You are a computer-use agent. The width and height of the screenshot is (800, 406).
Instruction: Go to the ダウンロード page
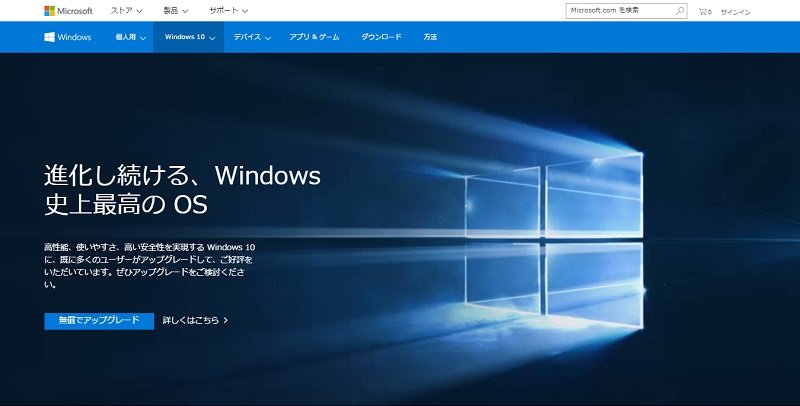click(381, 37)
